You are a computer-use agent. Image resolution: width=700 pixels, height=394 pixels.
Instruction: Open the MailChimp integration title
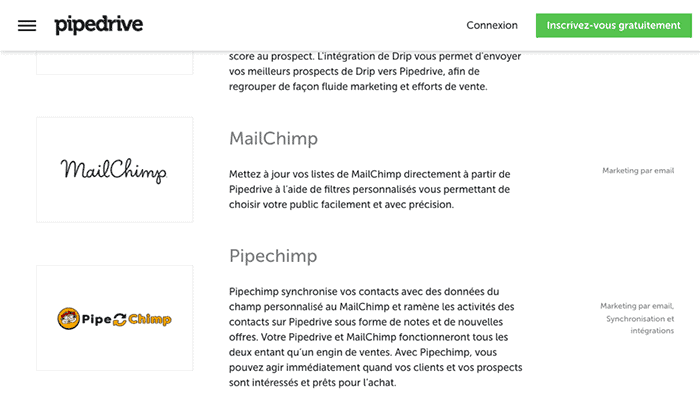coord(274,138)
